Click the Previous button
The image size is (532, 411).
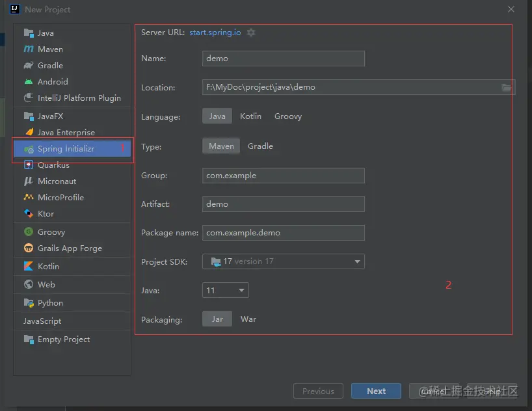pos(318,391)
